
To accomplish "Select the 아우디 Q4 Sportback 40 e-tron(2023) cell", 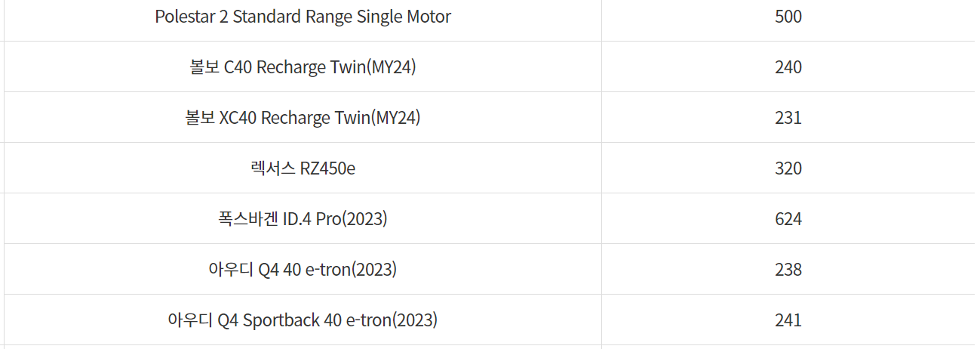I will [303, 320].
